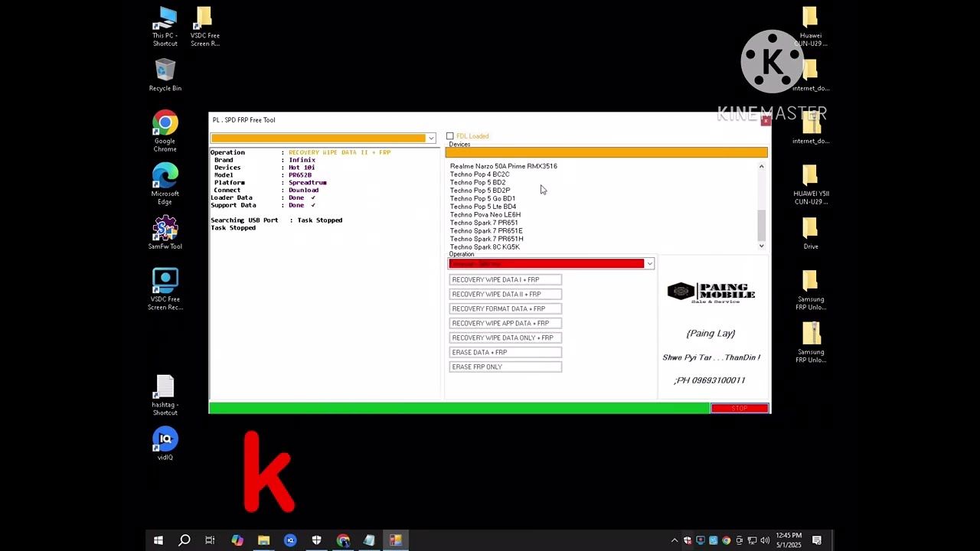
Task: Switch to the SPD FRP tool taskbar button
Action: (396, 540)
